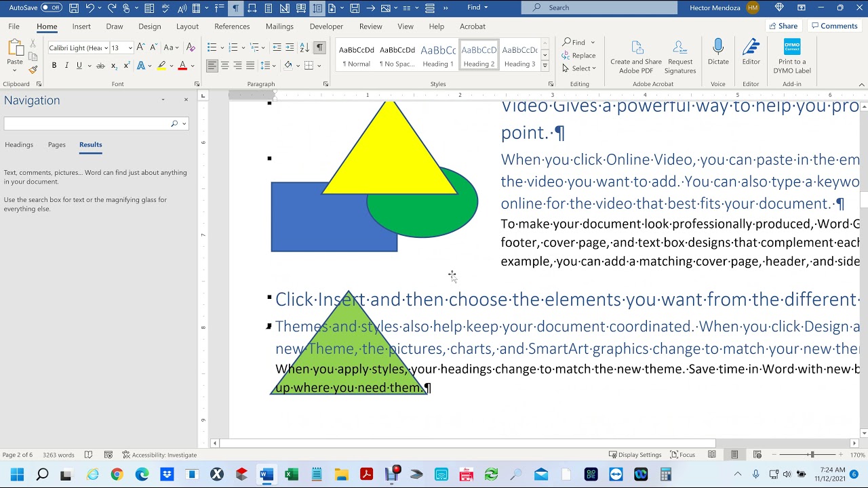The width and height of the screenshot is (868, 488).
Task: Expand the Styles gallery
Action: click(x=545, y=66)
